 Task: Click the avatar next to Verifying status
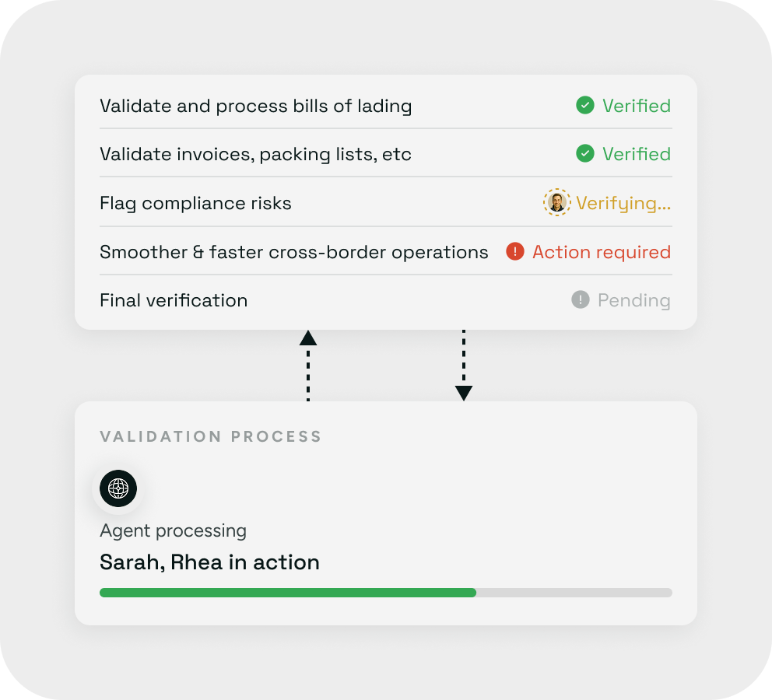[x=557, y=202]
